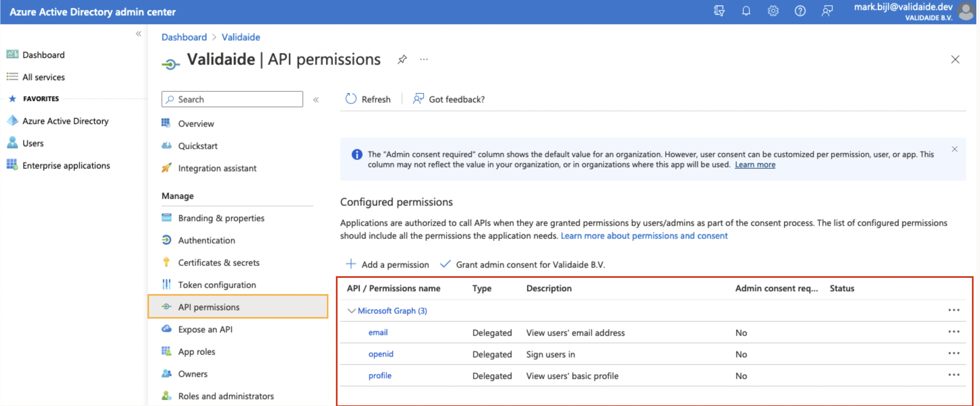980x406 pixels.
Task: Open the Authentication menu item
Action: pyautogui.click(x=207, y=240)
